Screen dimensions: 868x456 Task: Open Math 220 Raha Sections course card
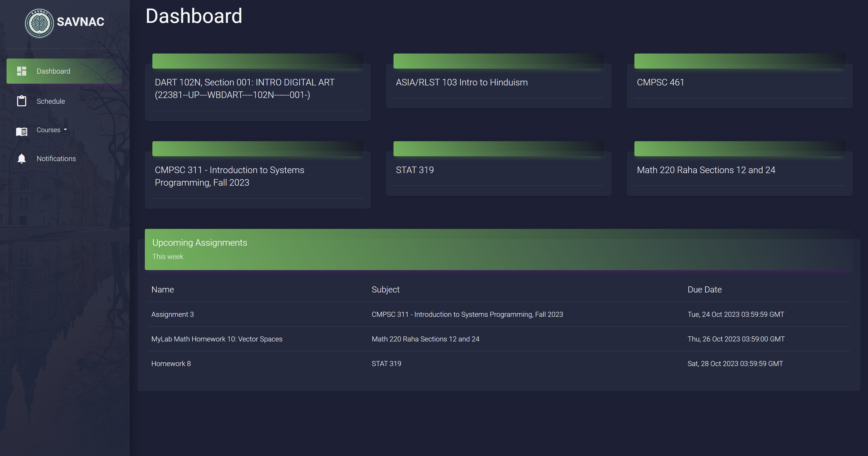pyautogui.click(x=706, y=170)
